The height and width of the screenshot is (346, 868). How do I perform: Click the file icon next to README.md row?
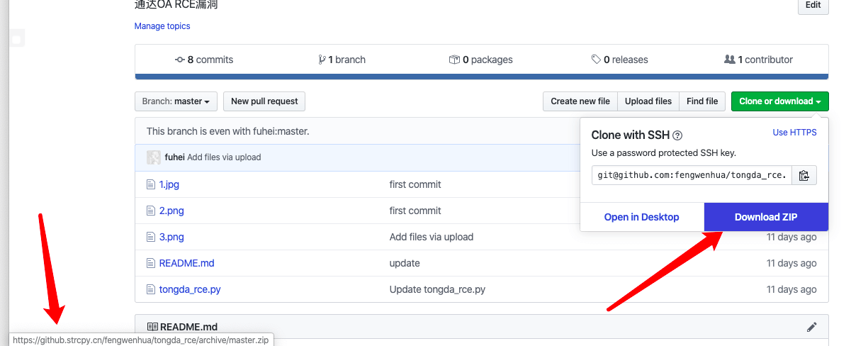[150, 263]
